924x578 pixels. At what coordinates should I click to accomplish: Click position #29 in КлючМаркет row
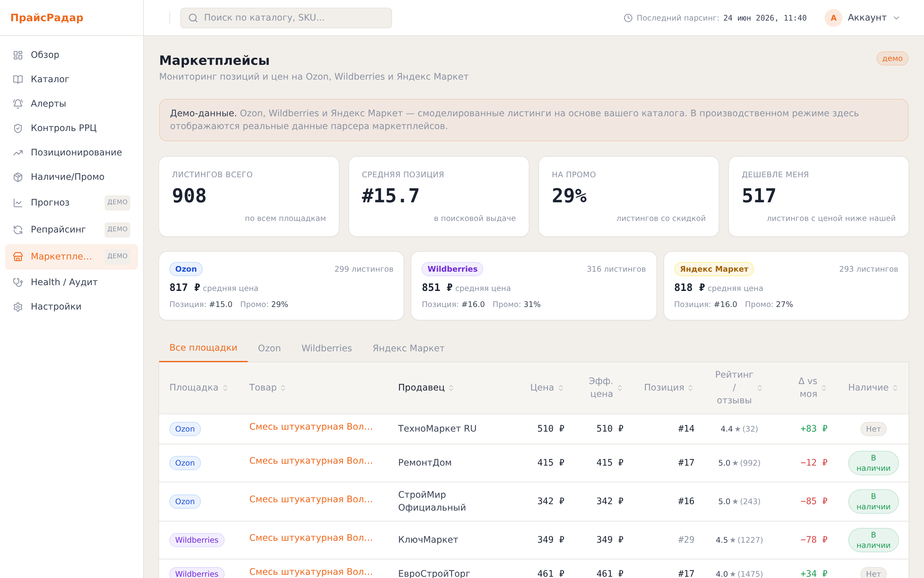point(686,540)
